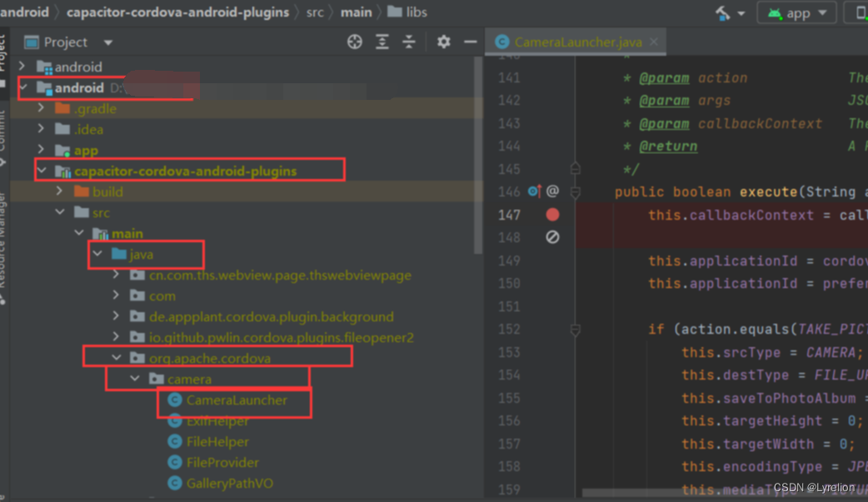Expand de.appplant.cordova.plugin.background package

pos(117,316)
